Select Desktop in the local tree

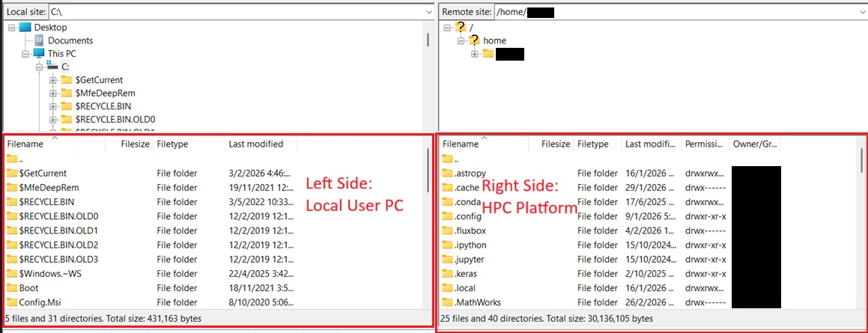[50, 27]
